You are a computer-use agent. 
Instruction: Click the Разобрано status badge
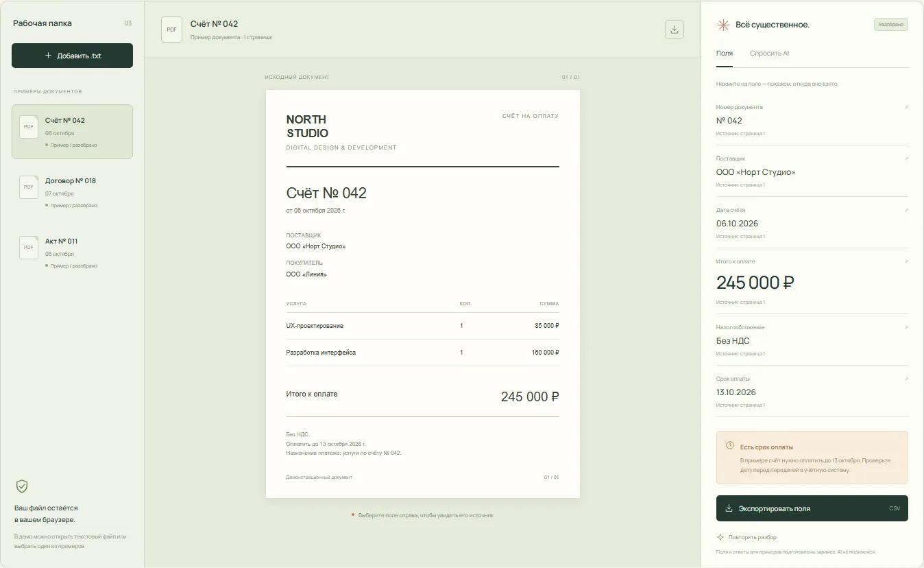(891, 24)
